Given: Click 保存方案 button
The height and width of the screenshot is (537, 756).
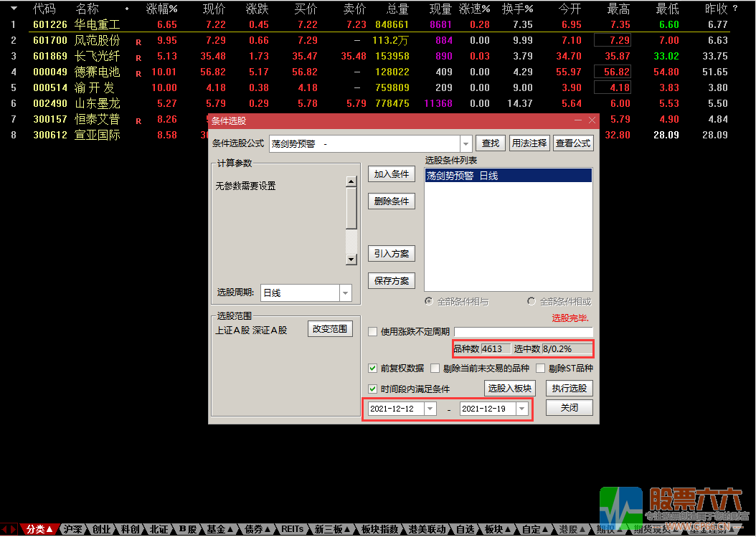Looking at the screenshot, I should click(392, 281).
